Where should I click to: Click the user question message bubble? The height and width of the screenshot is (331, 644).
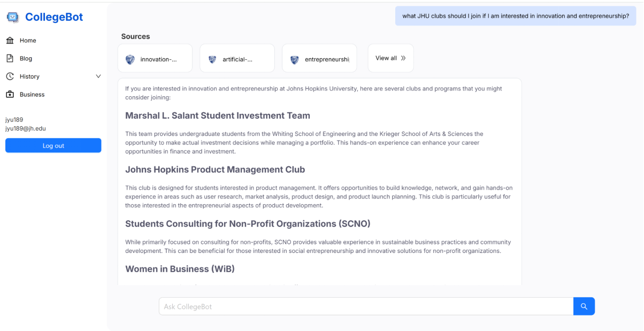coord(516,16)
